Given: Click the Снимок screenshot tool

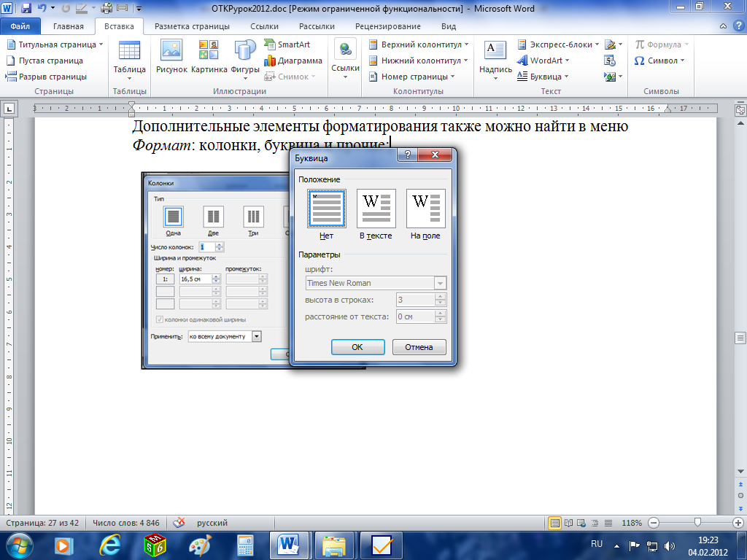Looking at the screenshot, I should (290, 77).
